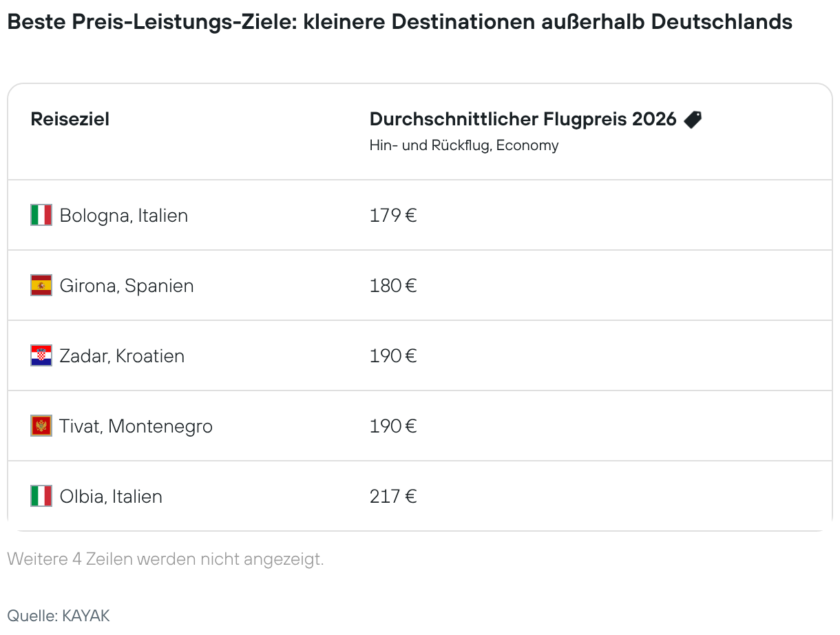
Task: Click the Reiseziel column header
Action: coord(70,119)
